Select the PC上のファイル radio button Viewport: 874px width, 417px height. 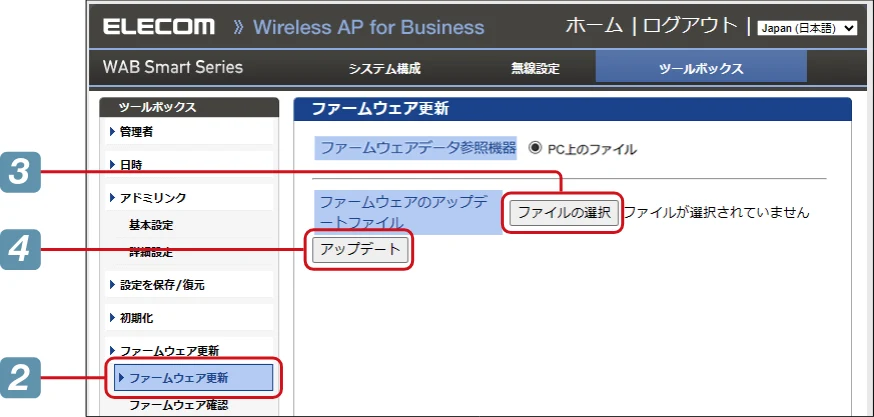(535, 148)
